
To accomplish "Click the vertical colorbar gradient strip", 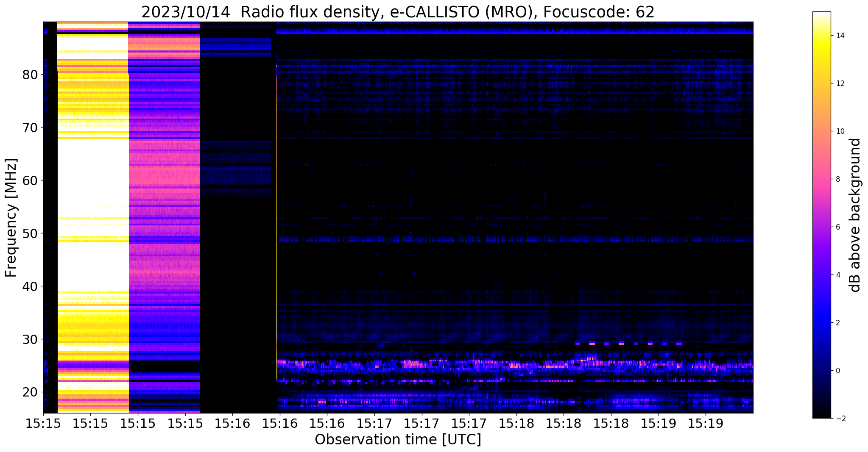I will click(821, 215).
